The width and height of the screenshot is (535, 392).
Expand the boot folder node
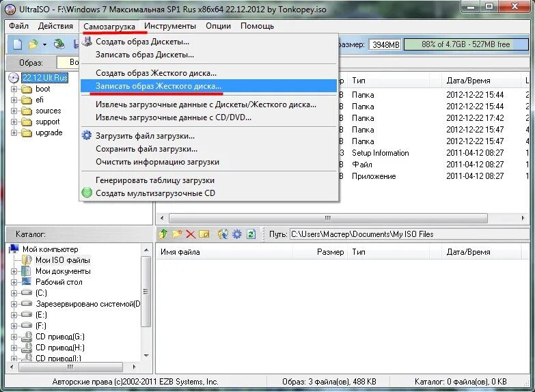tap(14, 89)
